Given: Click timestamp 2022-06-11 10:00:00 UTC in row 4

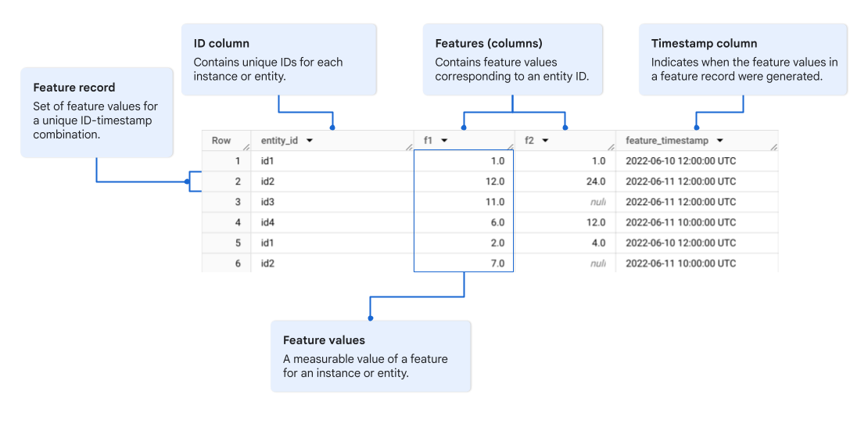Looking at the screenshot, I should click(x=680, y=222).
